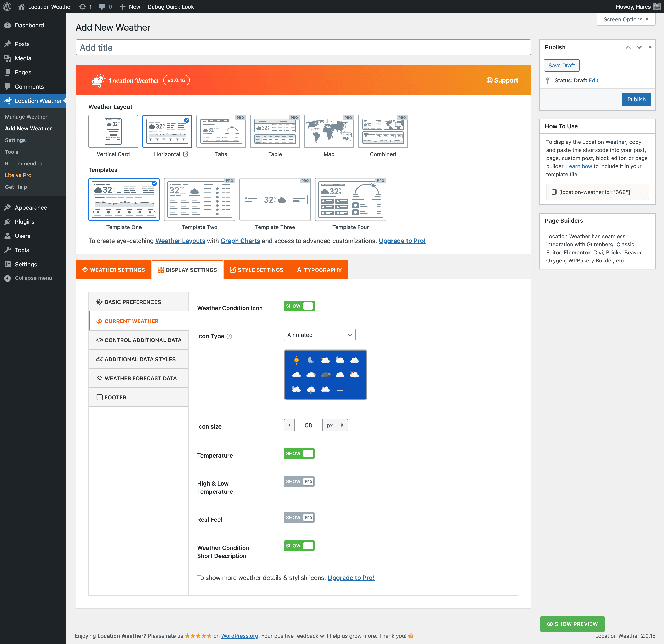Click the Support lifebuoy icon

click(489, 80)
